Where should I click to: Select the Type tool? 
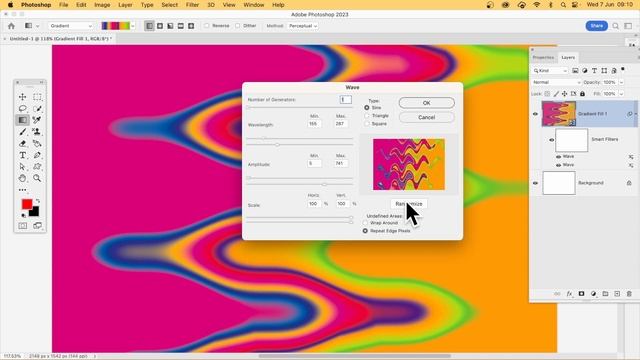click(22, 155)
